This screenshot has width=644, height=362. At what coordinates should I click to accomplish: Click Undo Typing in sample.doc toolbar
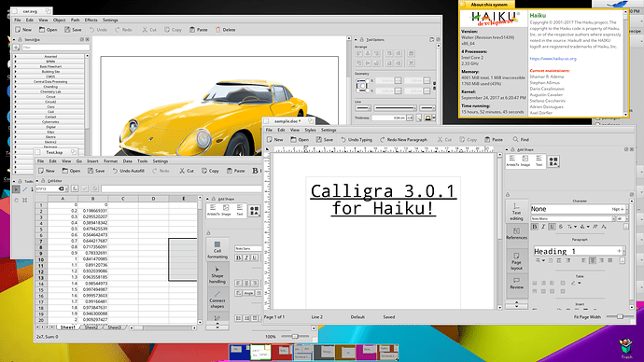click(357, 140)
